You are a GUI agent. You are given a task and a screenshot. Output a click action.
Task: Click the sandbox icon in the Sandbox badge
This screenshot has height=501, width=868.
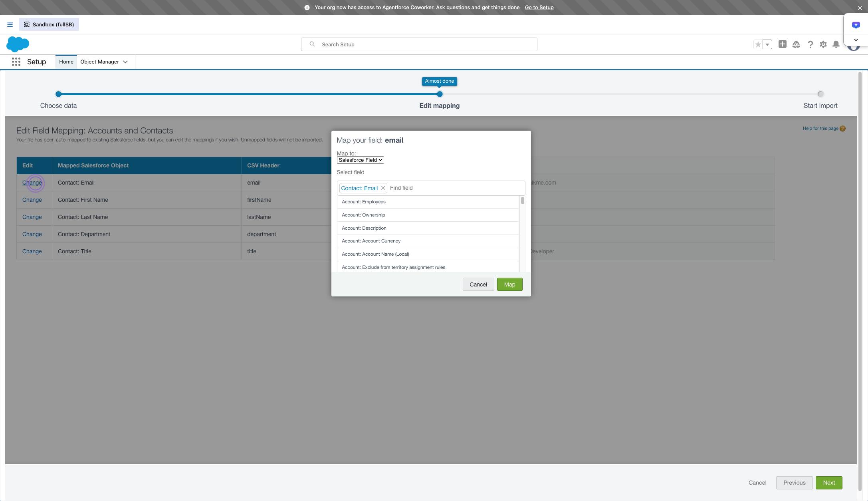[27, 25]
